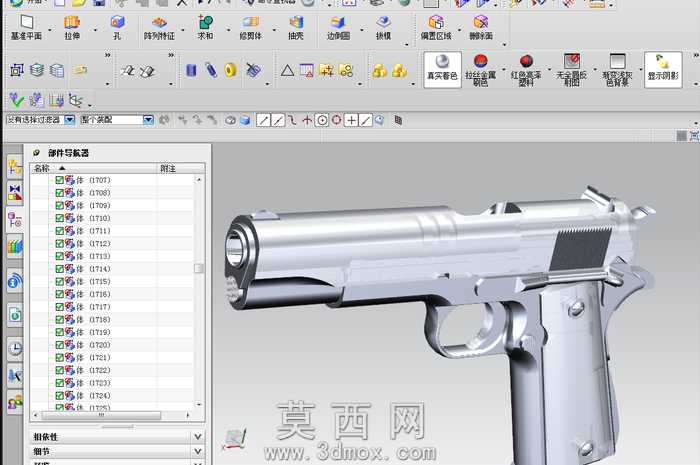This screenshot has height=465, width=700.
Task: Uncheck the checkbox for 体 (1707)
Action: point(59,180)
